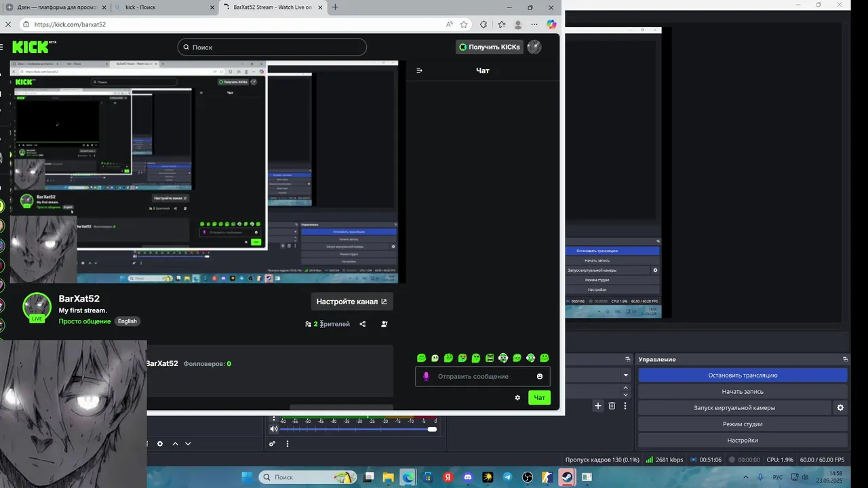The height and width of the screenshot is (488, 868).
Task: Toggle taskbar microphone icon in system tray
Action: click(761, 477)
